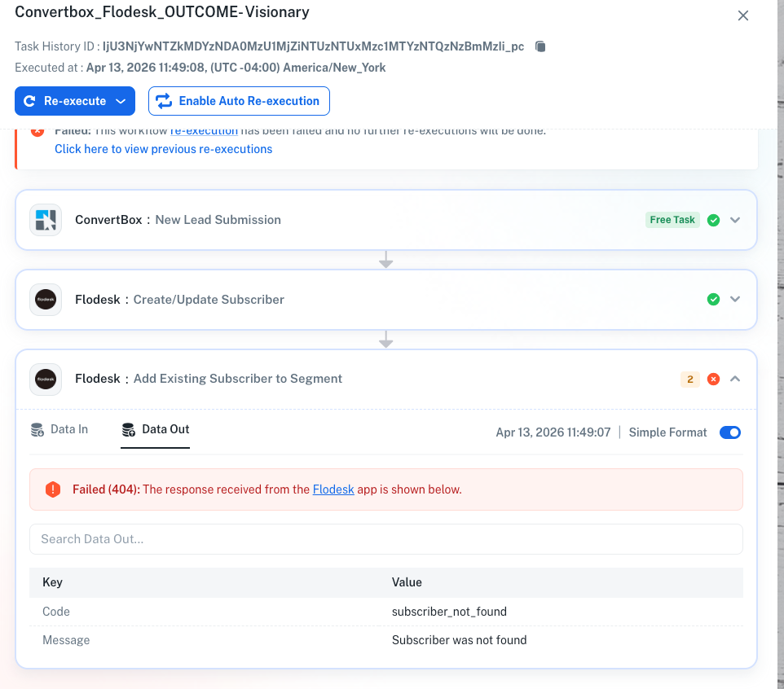Expand the Flodesk Create/Update Subscriber step
The image size is (784, 689).
point(735,300)
